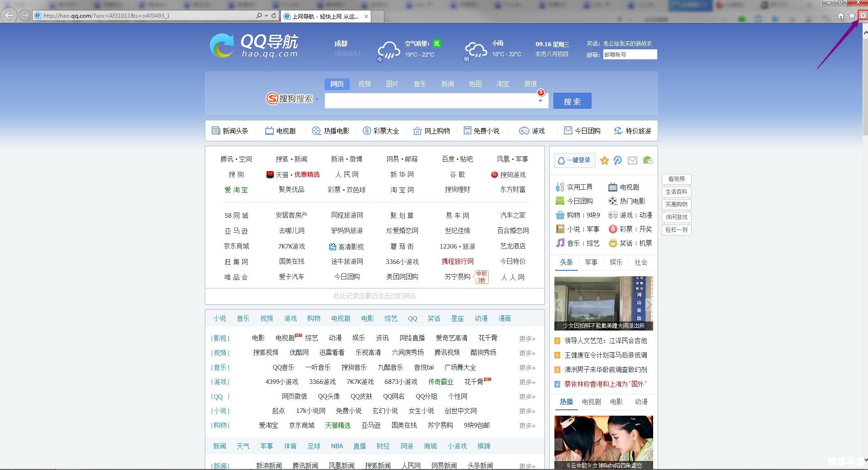Open 彩票大全 icon link

click(x=381, y=131)
